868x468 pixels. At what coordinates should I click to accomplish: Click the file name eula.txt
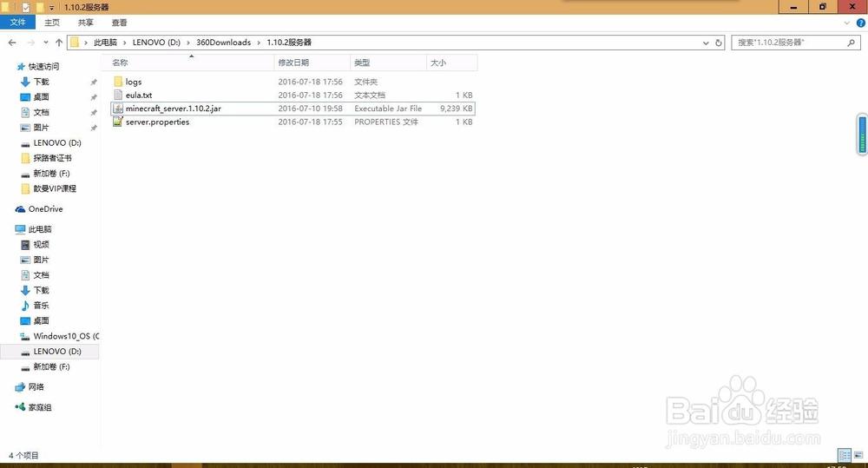tap(139, 96)
